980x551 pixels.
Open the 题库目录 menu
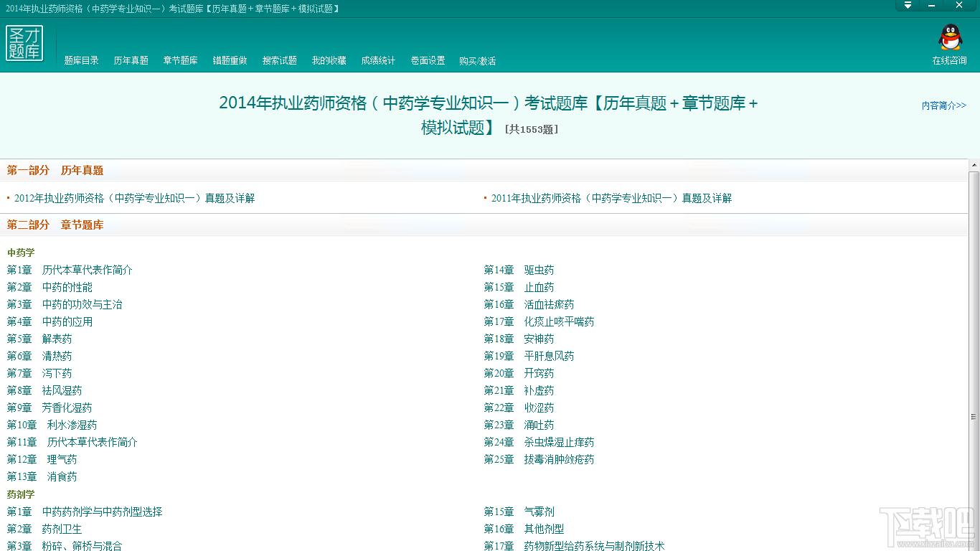point(82,61)
